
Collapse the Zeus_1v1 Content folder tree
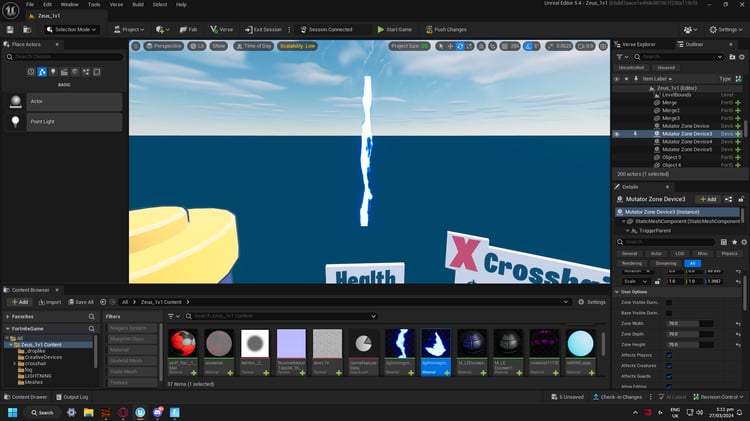pyautogui.click(x=11, y=344)
